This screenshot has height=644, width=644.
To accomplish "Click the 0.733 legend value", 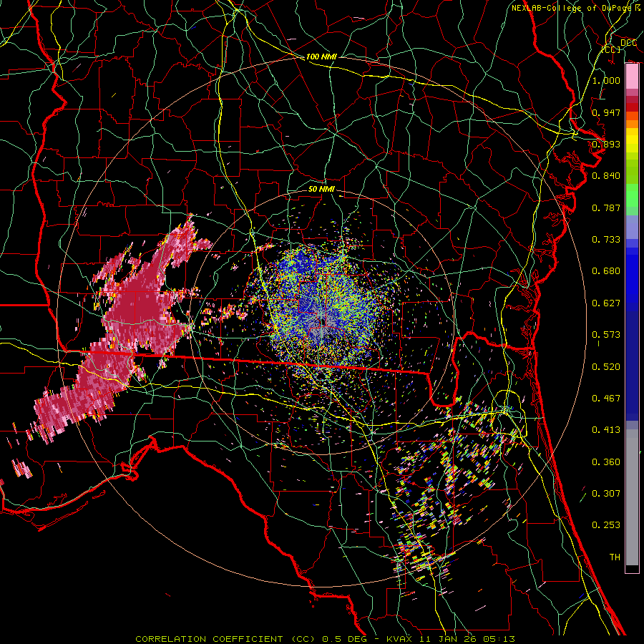I will (x=606, y=240).
